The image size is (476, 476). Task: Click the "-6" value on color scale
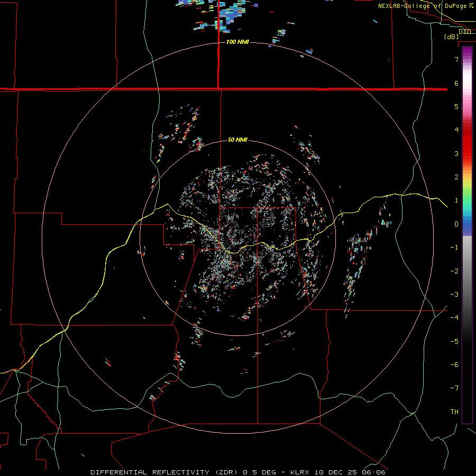(454, 365)
